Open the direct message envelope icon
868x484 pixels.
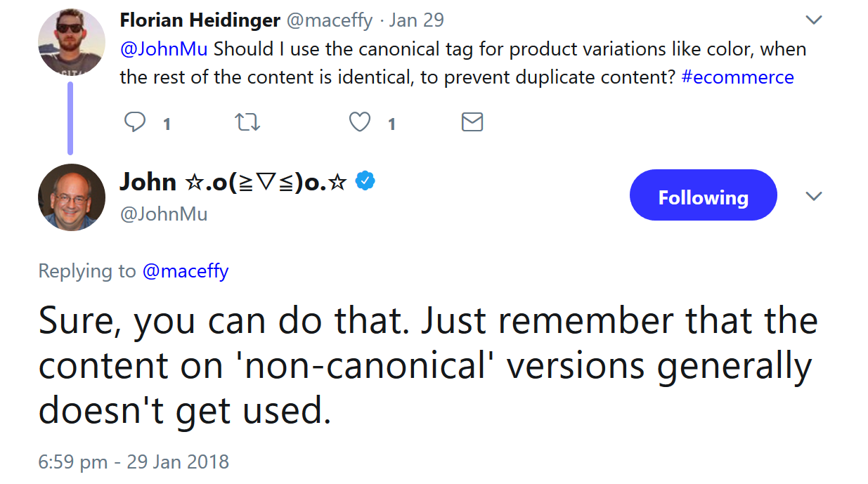pos(472,122)
